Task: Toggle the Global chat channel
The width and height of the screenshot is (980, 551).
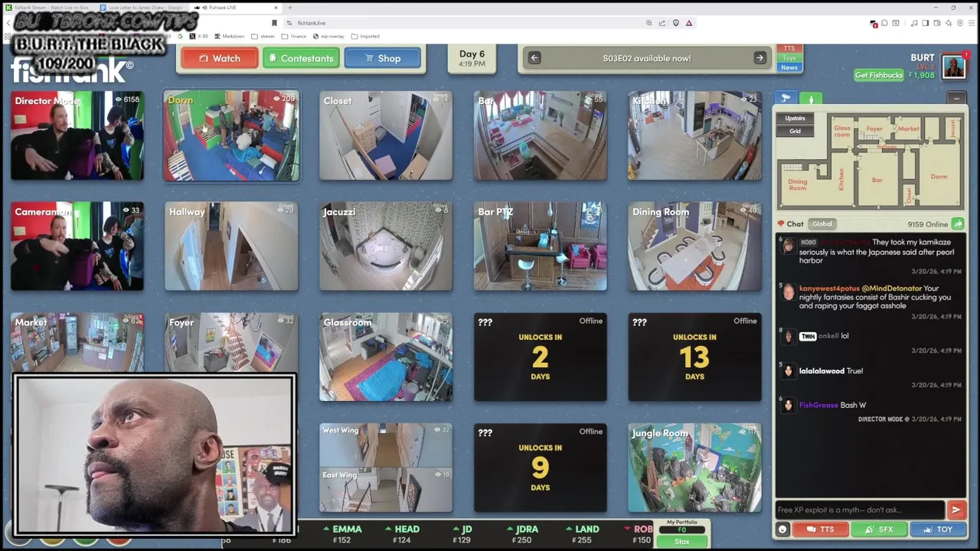Action: [x=822, y=224]
